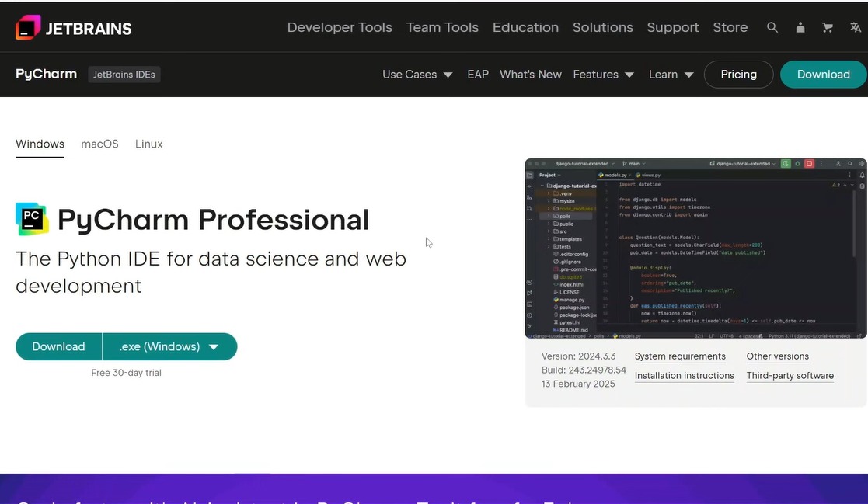This screenshot has height=504, width=868.
Task: Open Support menu
Action: (x=673, y=28)
